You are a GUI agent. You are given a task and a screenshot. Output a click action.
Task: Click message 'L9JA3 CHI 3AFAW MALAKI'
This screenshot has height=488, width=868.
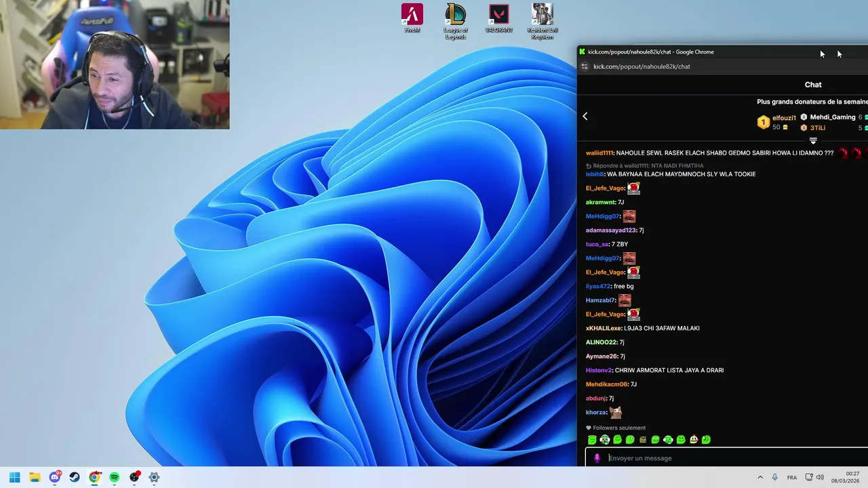coord(662,329)
